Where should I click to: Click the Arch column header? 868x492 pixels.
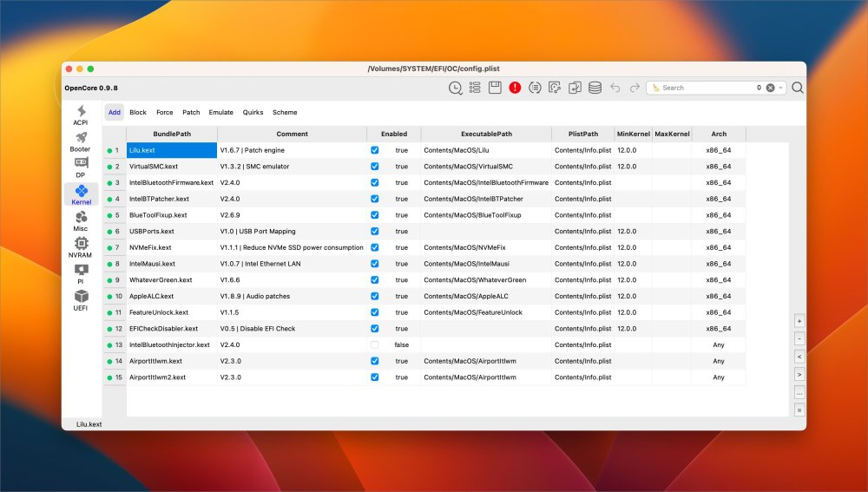pyautogui.click(x=719, y=134)
